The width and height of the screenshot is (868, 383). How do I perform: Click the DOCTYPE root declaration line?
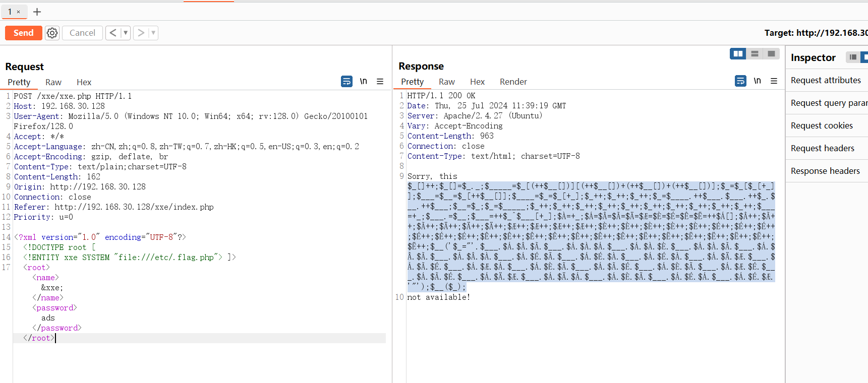point(60,247)
